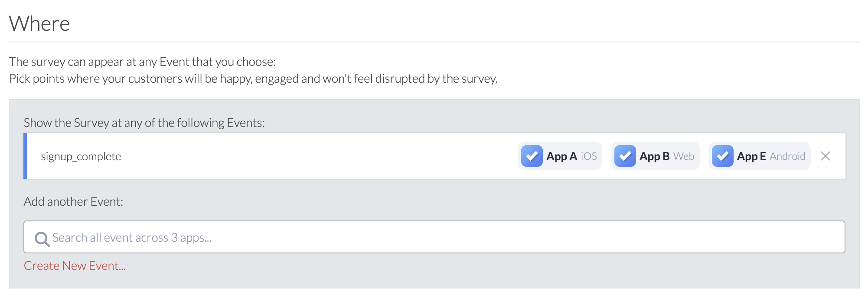Image resolution: width=868 pixels, height=298 pixels.
Task: Focus the event search input field
Action: tap(434, 237)
